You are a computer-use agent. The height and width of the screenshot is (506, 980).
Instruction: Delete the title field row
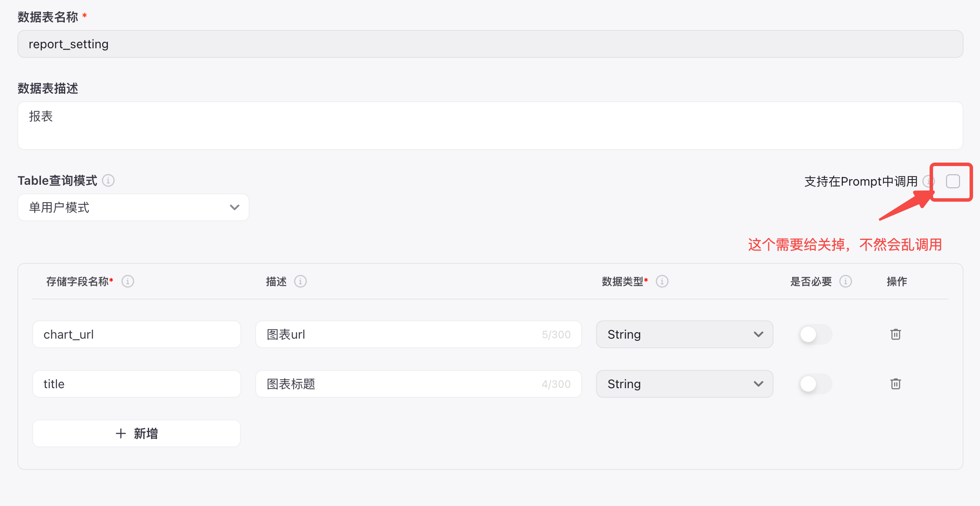pyautogui.click(x=896, y=384)
